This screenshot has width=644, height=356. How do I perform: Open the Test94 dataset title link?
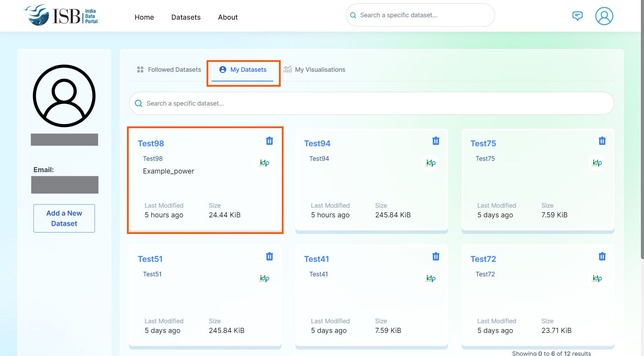pos(317,144)
